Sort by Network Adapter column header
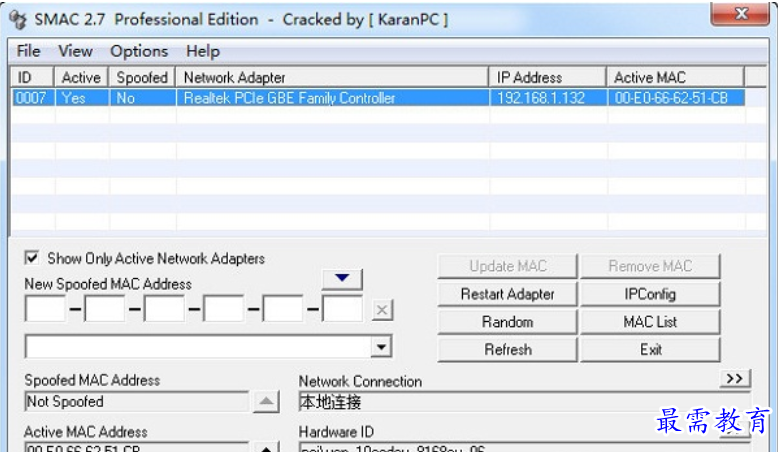 (332, 77)
